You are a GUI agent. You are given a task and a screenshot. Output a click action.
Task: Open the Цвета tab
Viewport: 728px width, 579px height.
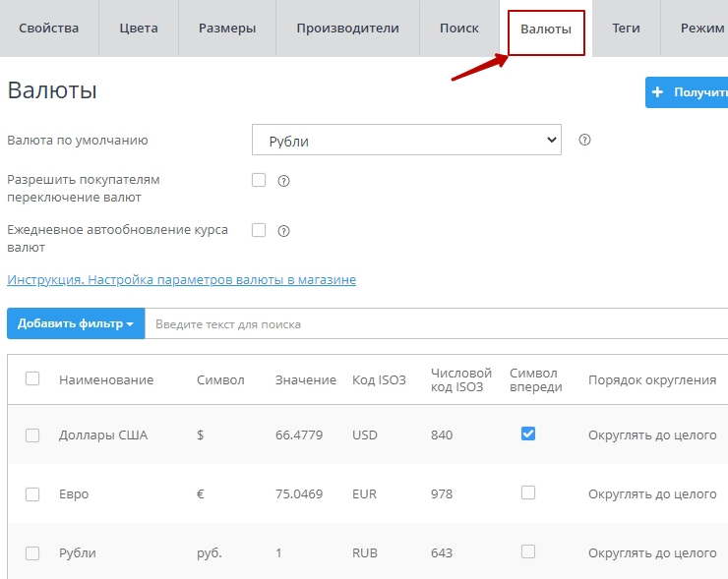(139, 29)
